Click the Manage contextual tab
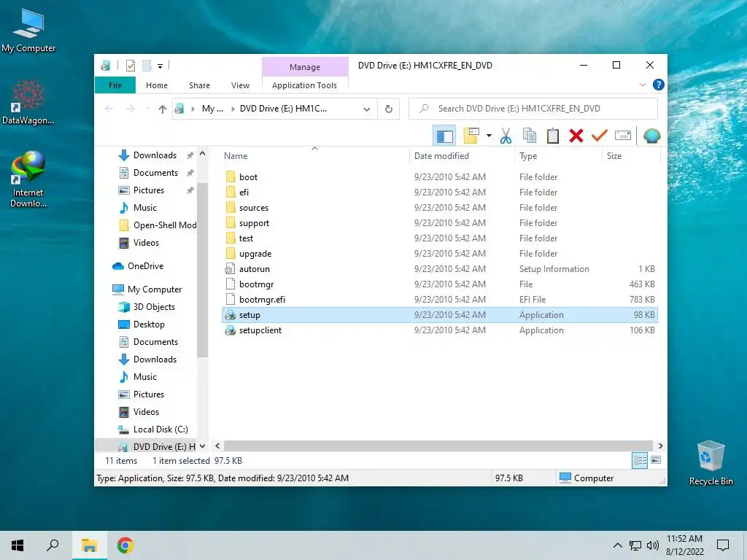The height and width of the screenshot is (560, 747). pos(305,66)
